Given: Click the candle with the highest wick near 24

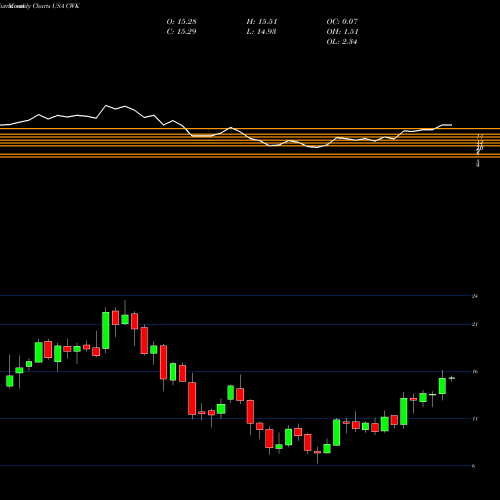Looking at the screenshot, I should (125, 319).
